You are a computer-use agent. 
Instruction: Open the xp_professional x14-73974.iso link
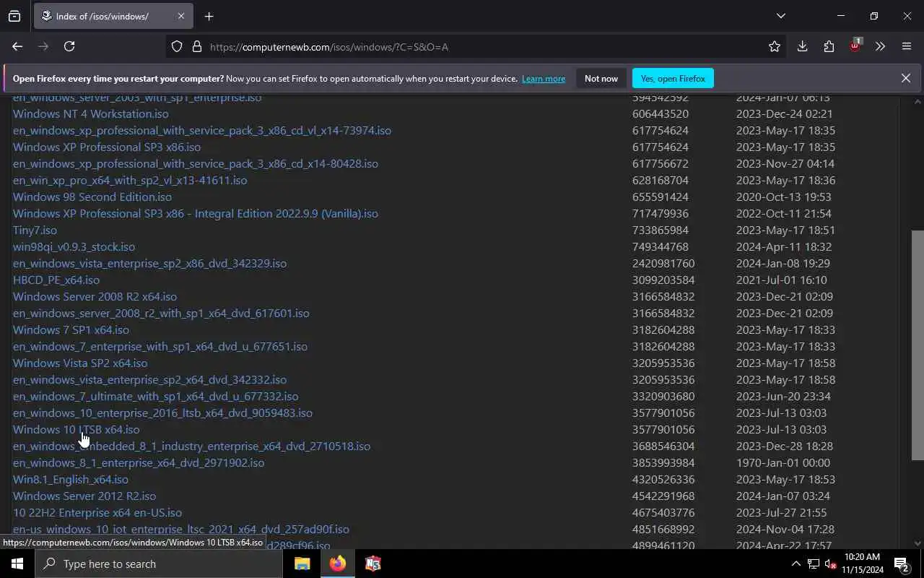(x=202, y=130)
